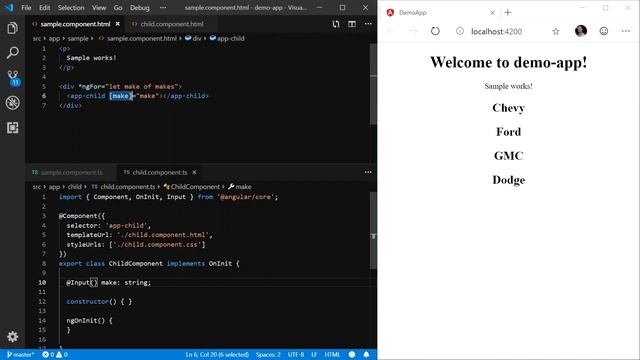Image resolution: width=640 pixels, height=360 pixels.
Task: Close the DemoApp browser tab
Action: tap(492, 13)
